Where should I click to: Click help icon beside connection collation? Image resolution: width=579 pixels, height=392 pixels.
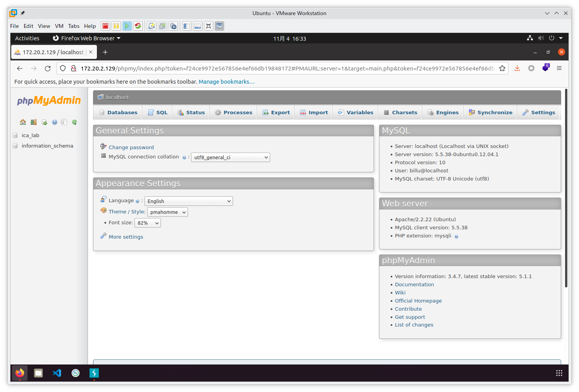pyautogui.click(x=184, y=158)
